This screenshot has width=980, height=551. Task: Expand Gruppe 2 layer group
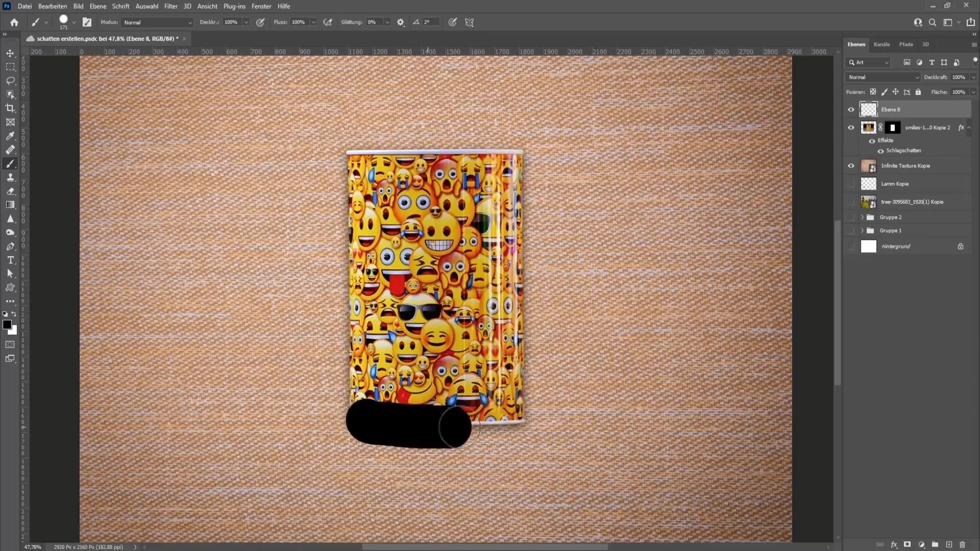(862, 217)
